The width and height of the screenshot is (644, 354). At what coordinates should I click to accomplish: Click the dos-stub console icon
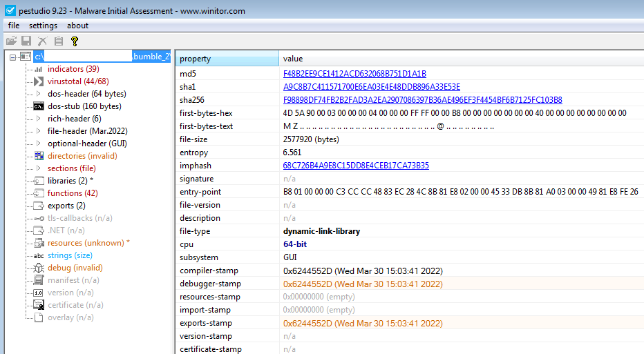[x=39, y=106]
